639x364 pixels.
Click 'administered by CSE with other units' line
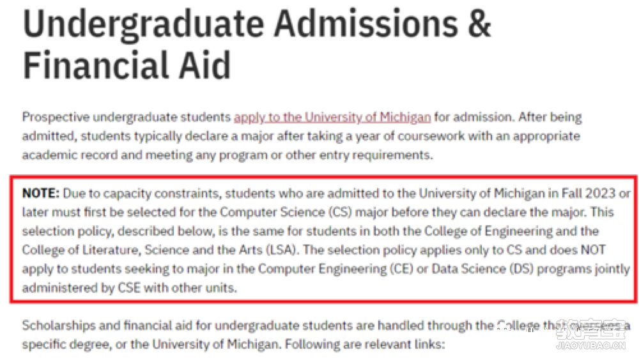coord(129,288)
